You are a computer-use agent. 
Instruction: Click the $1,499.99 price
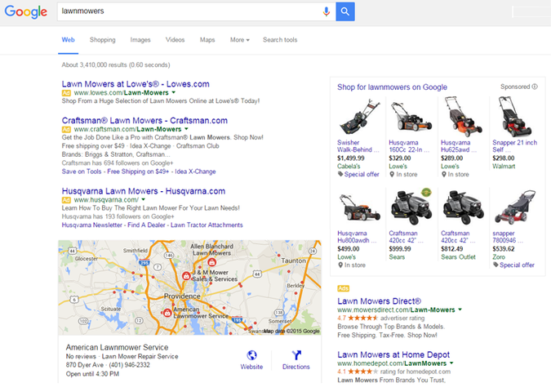351,158
